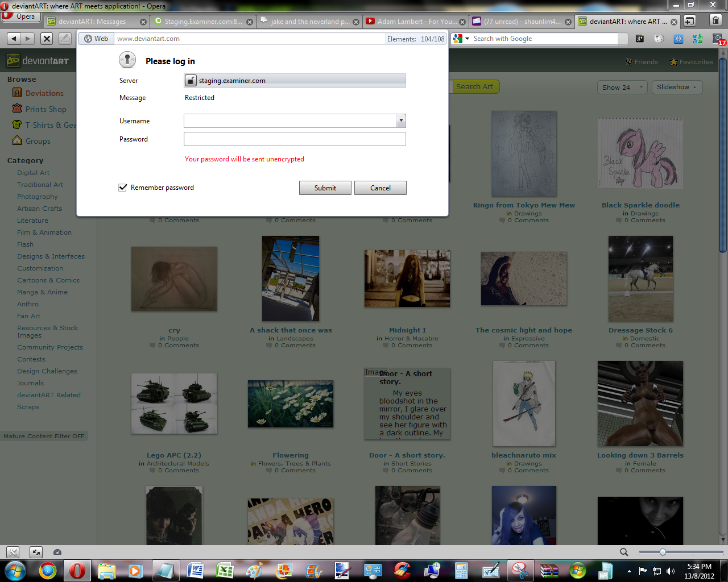This screenshot has height=582, width=728.
Task: Click the Username input field
Action: pyautogui.click(x=290, y=120)
